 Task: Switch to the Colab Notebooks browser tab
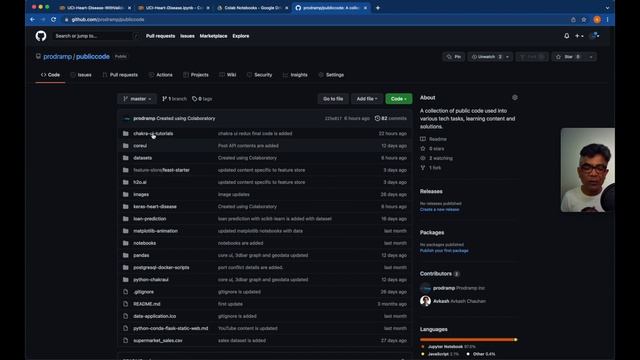252,8
